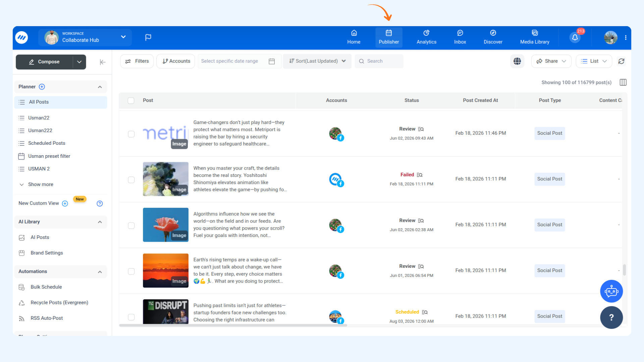
Task: Check the select-all posts checkbox
Action: click(131, 101)
